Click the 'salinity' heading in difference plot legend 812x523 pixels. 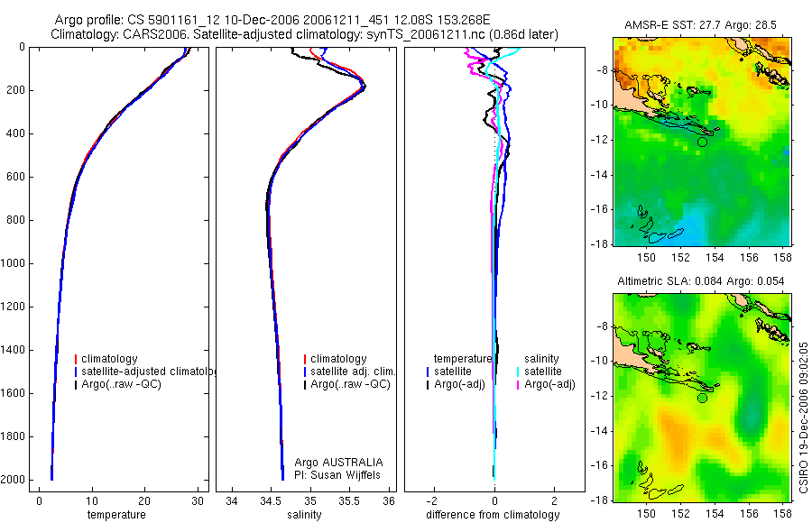[x=541, y=359]
